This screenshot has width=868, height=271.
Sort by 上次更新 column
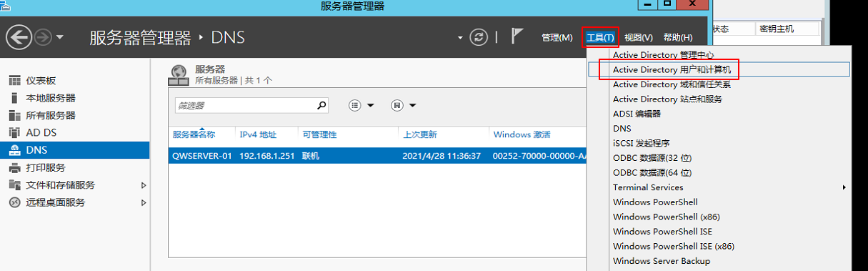pos(420,134)
